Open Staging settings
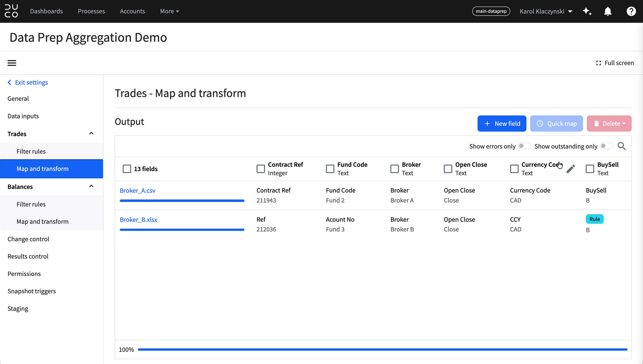The image size is (643, 364). click(x=18, y=309)
